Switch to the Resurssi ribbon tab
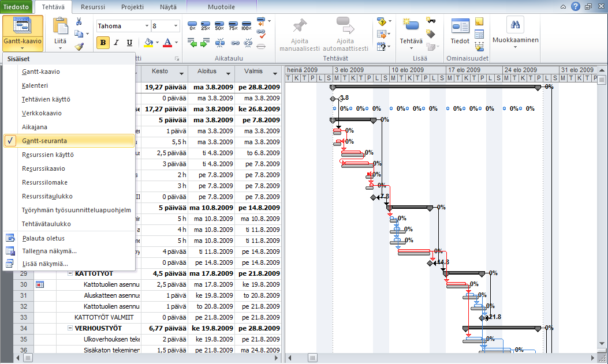This screenshot has height=364, width=608. [93, 7]
